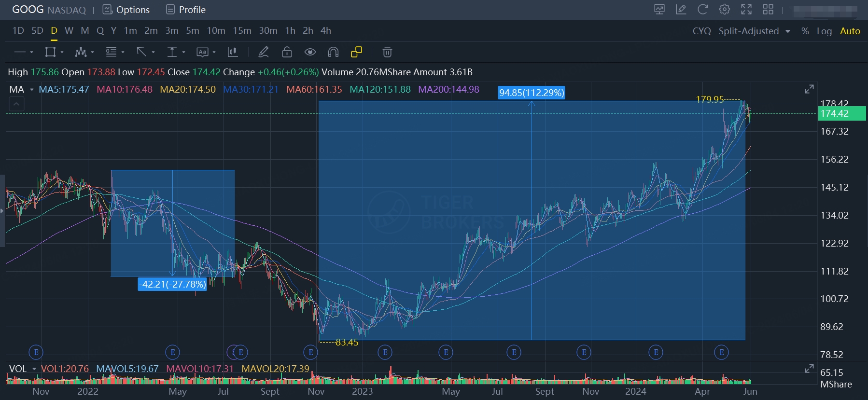Switch to the 1D timeframe tab
This screenshot has width=868, height=400.
(x=18, y=31)
